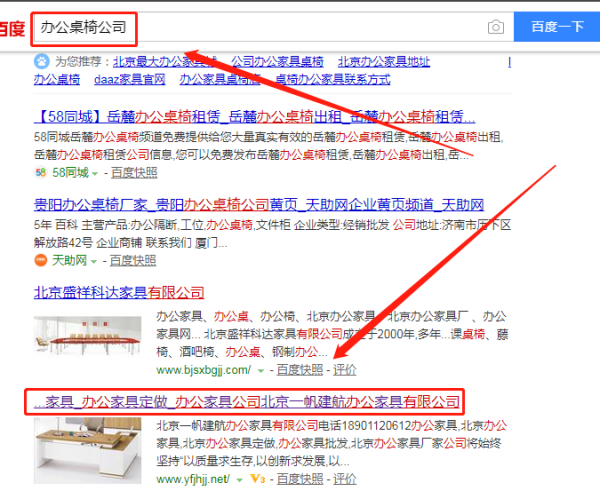Click the 公司办公家具桌椅 suggested search link

click(x=277, y=62)
